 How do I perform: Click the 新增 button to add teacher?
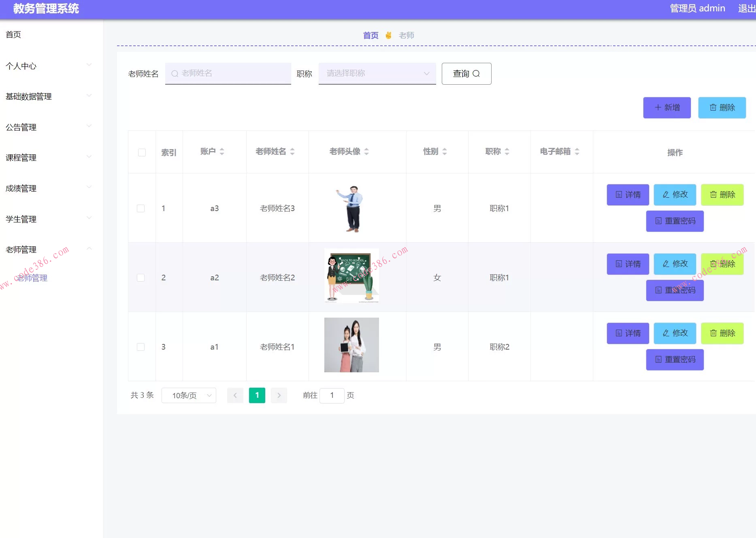(x=667, y=107)
